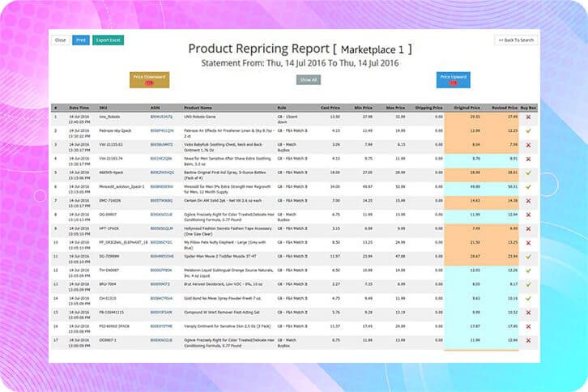Screen dimensions: 588x392
Task: Open the ASIN link for UNO Roboto Game
Action: (161, 117)
